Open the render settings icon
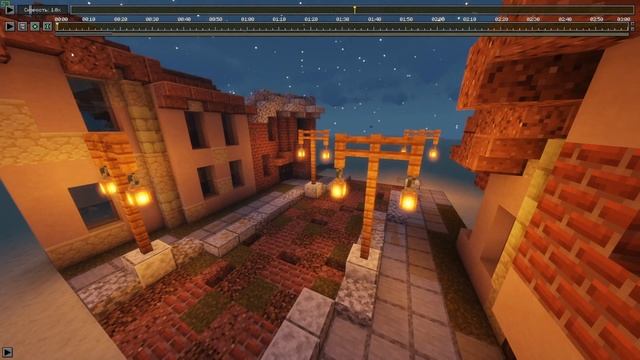Image resolution: width=640 pixels, height=360 pixels. tap(22, 27)
